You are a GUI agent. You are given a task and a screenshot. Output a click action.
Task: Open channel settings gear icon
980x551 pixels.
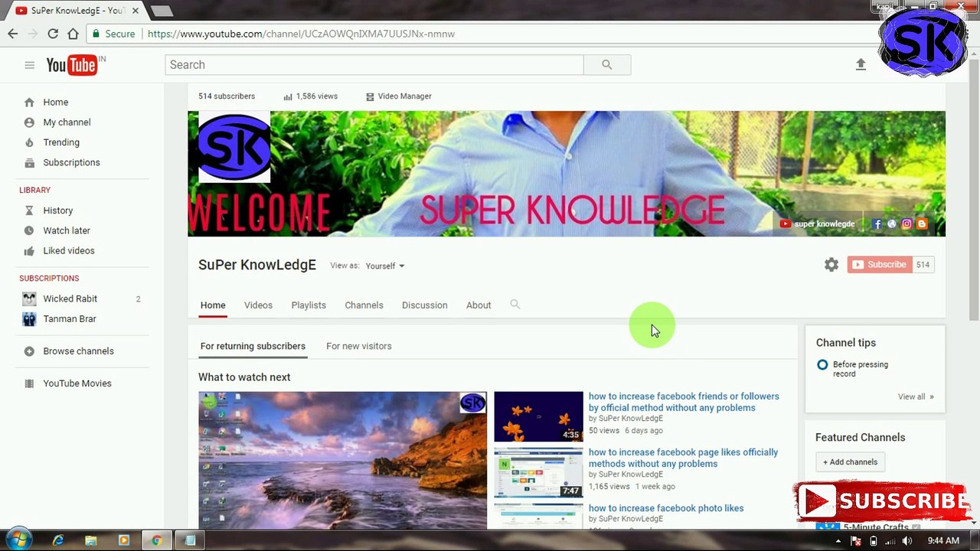[x=831, y=265]
